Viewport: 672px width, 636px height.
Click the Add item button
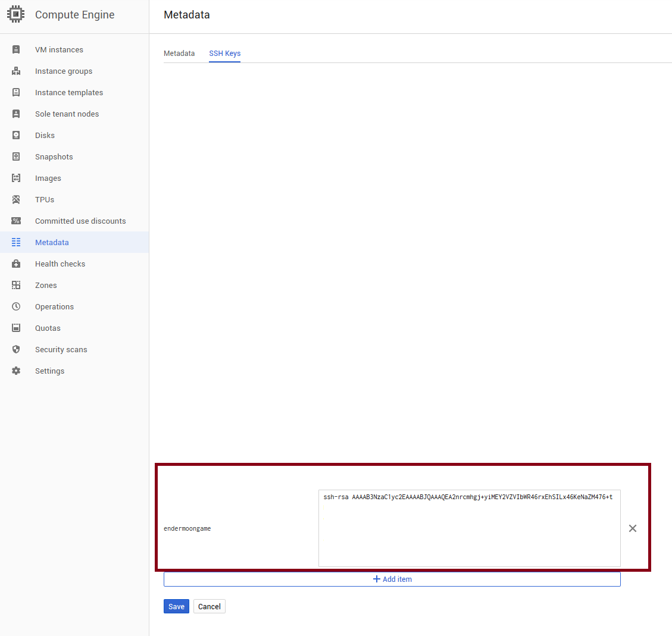(x=392, y=579)
